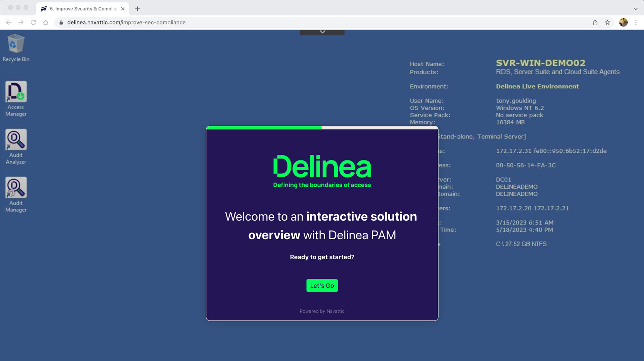644x361 pixels.
Task: Open the Chrome profile avatar
Action: point(623,22)
